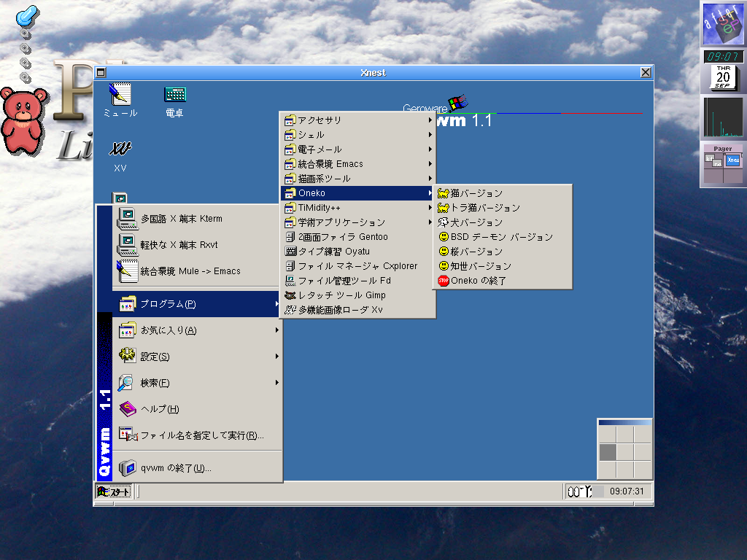The width and height of the screenshot is (747, 560).
Task: Click the 設定 gear icon
Action: (127, 356)
